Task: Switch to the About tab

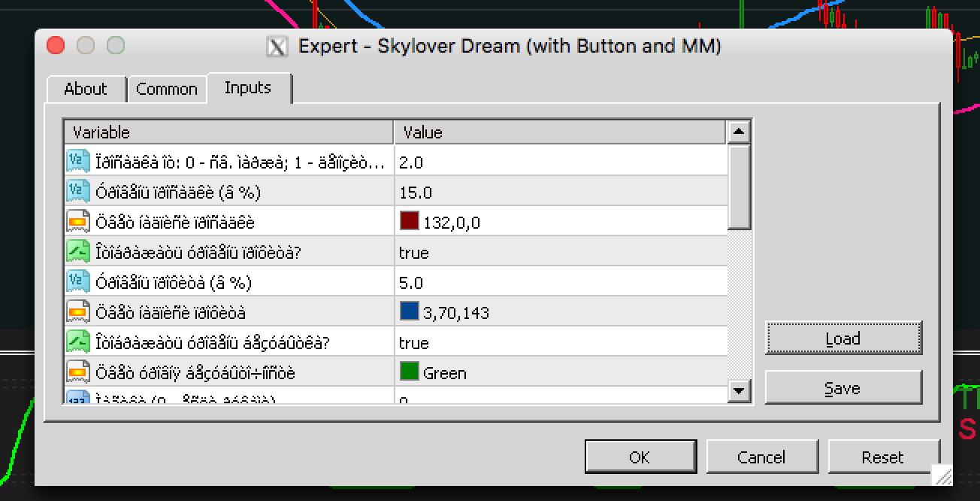Action: [86, 89]
